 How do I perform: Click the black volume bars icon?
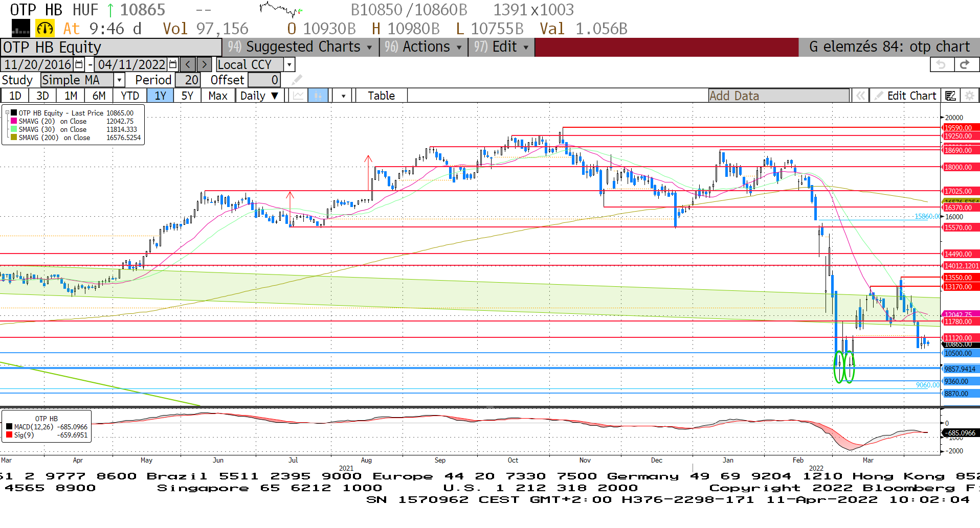(21, 28)
